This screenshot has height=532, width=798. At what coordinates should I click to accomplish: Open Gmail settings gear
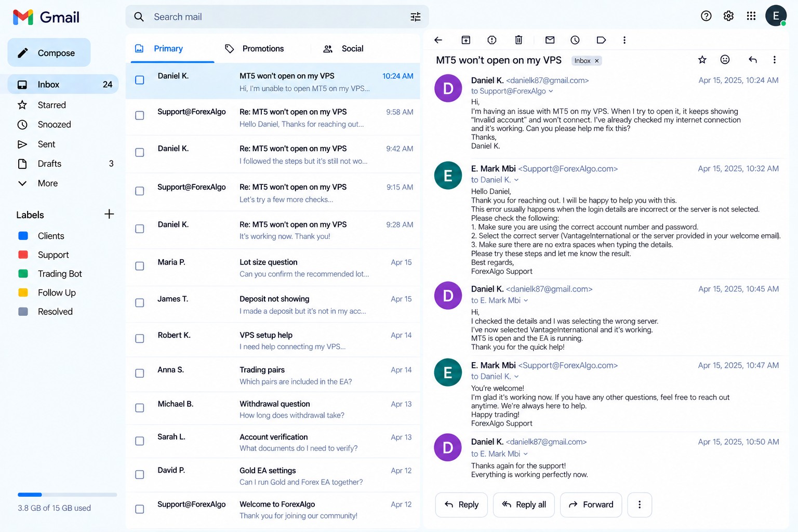728,16
